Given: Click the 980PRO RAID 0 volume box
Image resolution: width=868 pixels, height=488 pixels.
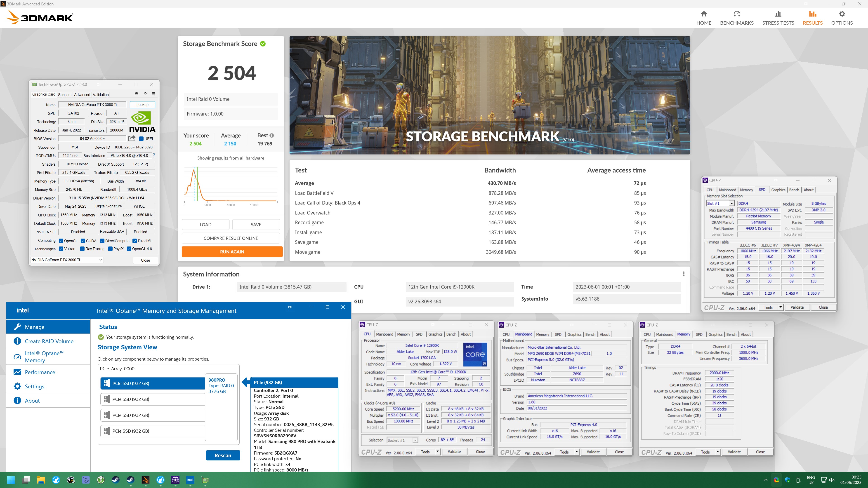Looking at the screenshot, I should [221, 407].
